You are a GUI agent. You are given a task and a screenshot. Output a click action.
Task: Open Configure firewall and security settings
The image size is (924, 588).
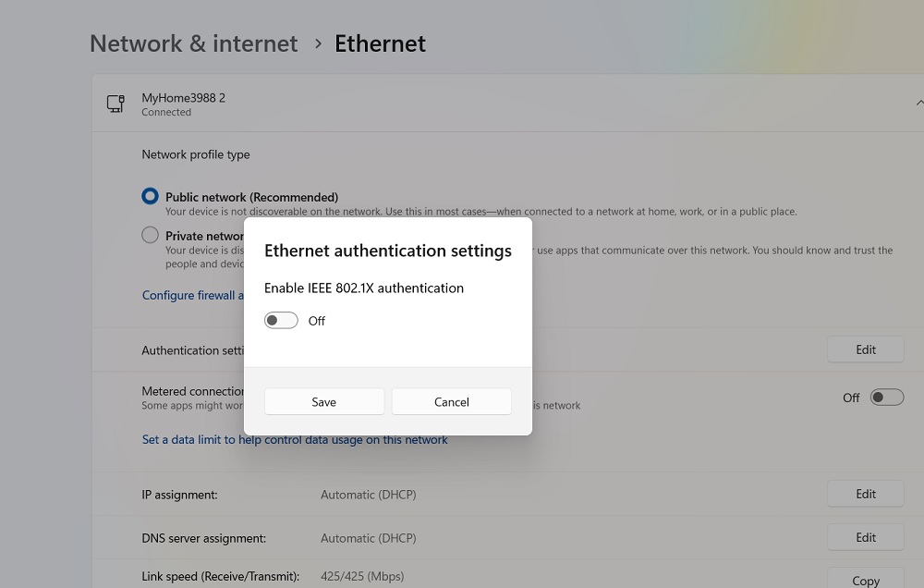pyautogui.click(x=191, y=294)
